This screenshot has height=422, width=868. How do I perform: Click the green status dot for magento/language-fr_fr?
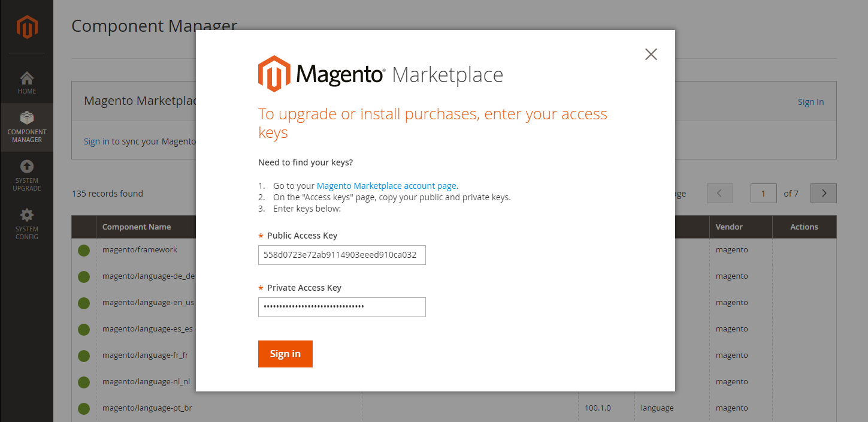(84, 355)
